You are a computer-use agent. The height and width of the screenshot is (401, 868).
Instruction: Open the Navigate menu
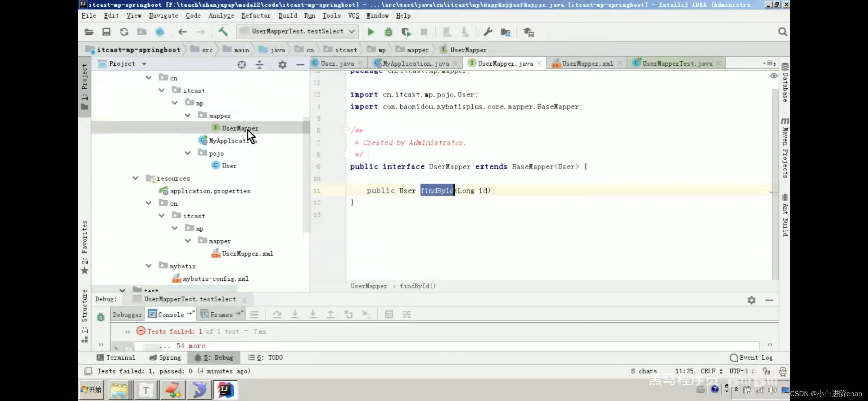(164, 16)
